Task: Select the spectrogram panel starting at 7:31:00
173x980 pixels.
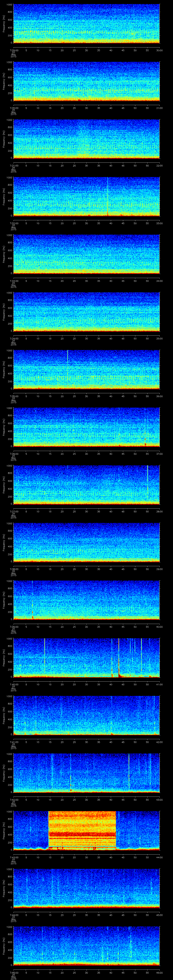Action: 86,139
